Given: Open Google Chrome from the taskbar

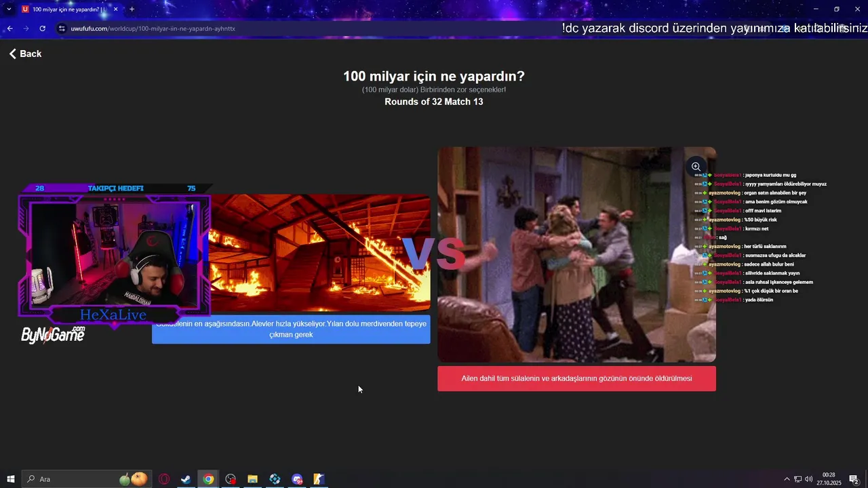Looking at the screenshot, I should point(208,479).
